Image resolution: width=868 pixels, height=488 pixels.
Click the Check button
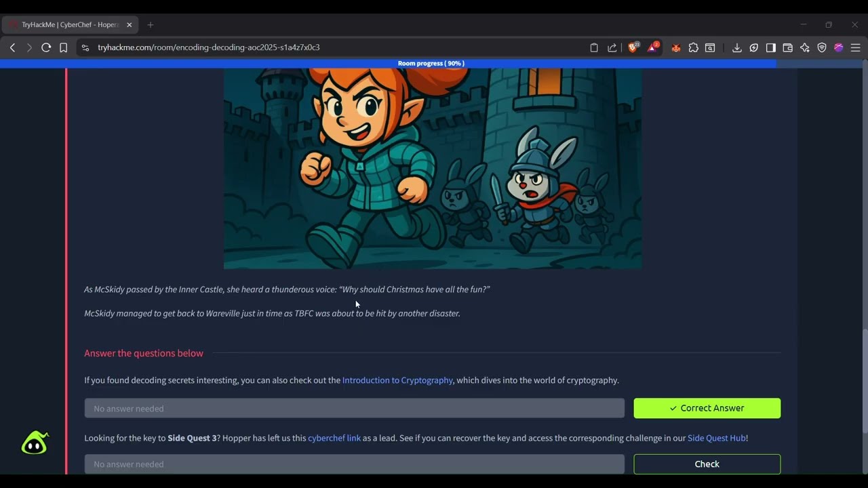707,464
